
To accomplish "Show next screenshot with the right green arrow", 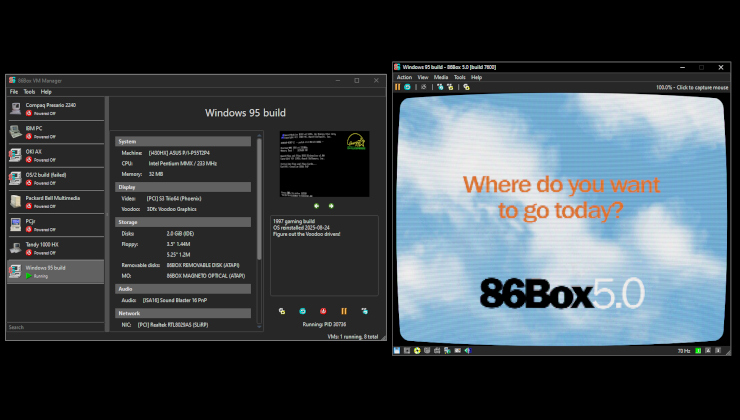I will [332, 206].
